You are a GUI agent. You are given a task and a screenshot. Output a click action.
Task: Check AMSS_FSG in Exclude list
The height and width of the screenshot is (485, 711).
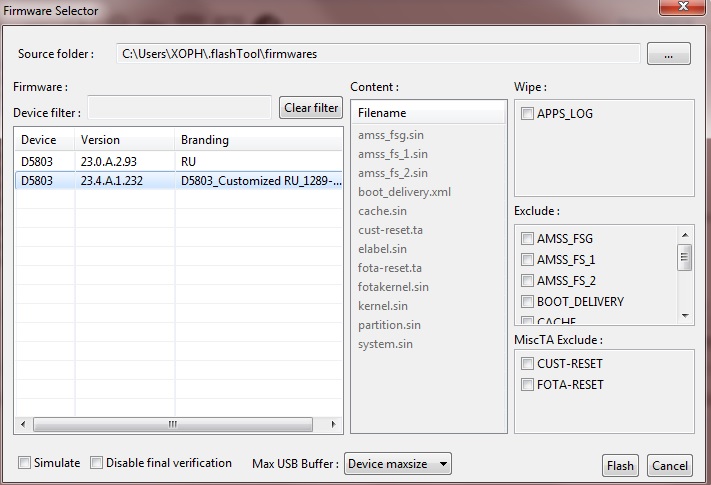[x=527, y=239]
